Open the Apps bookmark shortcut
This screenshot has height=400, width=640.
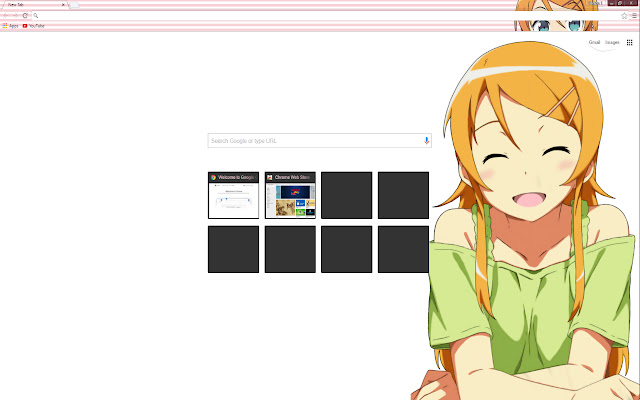(10, 26)
